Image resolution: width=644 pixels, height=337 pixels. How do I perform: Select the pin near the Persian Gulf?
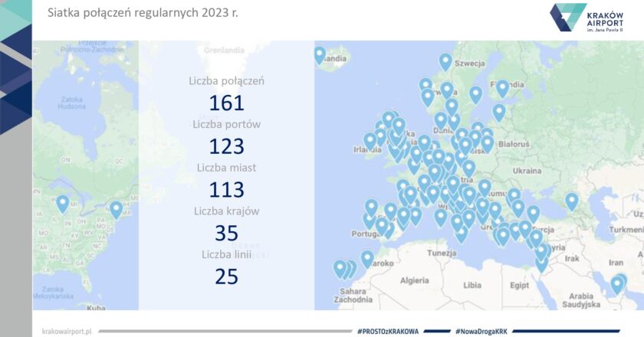[618, 284]
